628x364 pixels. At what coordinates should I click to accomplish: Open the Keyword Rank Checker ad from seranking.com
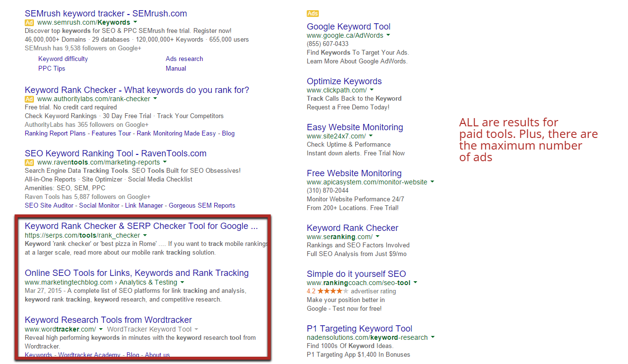click(352, 228)
